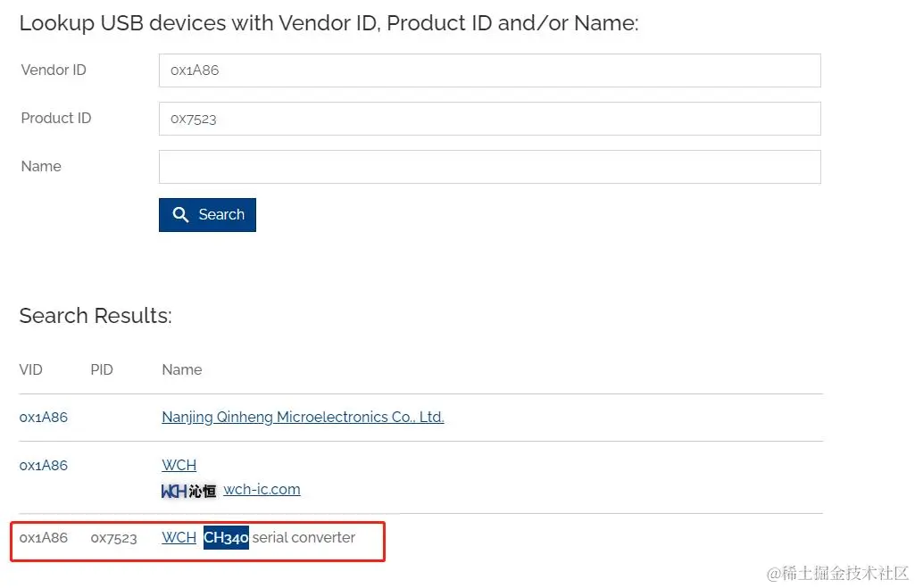This screenshot has height=588, width=915.
Task: Click the 0x7523 PID value in results
Action: click(x=113, y=538)
